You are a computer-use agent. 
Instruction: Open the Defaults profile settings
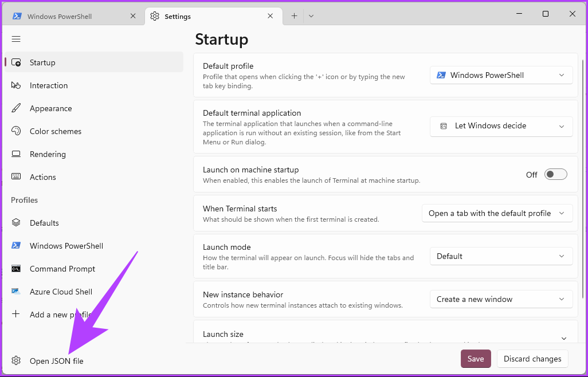[x=94, y=223]
